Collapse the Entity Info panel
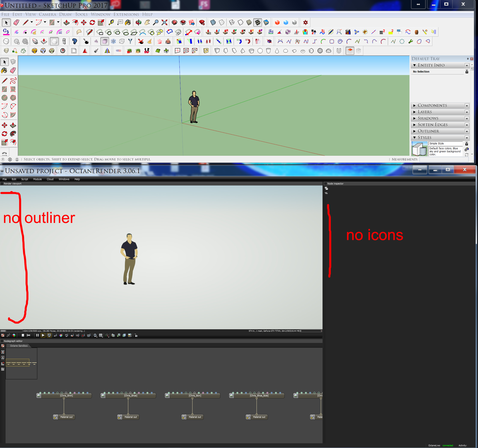Image resolution: width=478 pixels, height=448 pixels. pos(415,65)
